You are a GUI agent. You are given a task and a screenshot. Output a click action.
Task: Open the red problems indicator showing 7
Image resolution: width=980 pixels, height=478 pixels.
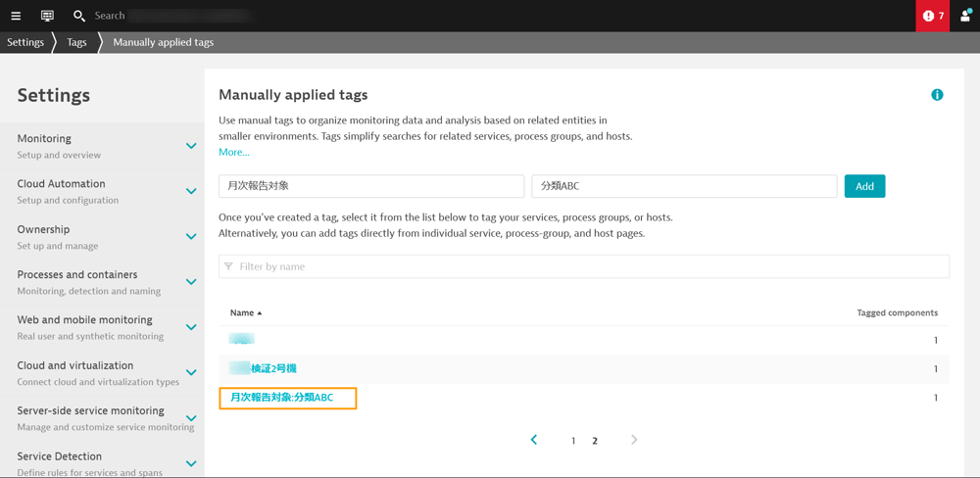[933, 16]
